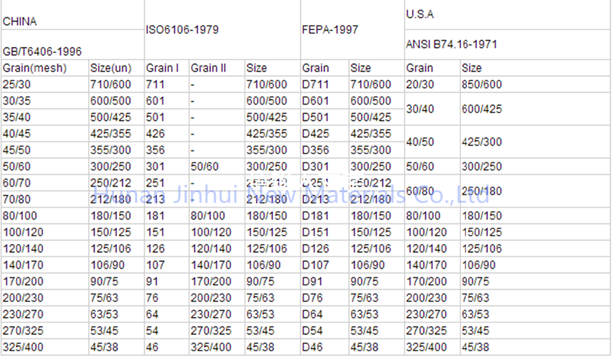Click the 425/300 ANSI size cell
Image resolution: width=612 pixels, height=364 pixels.
(x=535, y=141)
